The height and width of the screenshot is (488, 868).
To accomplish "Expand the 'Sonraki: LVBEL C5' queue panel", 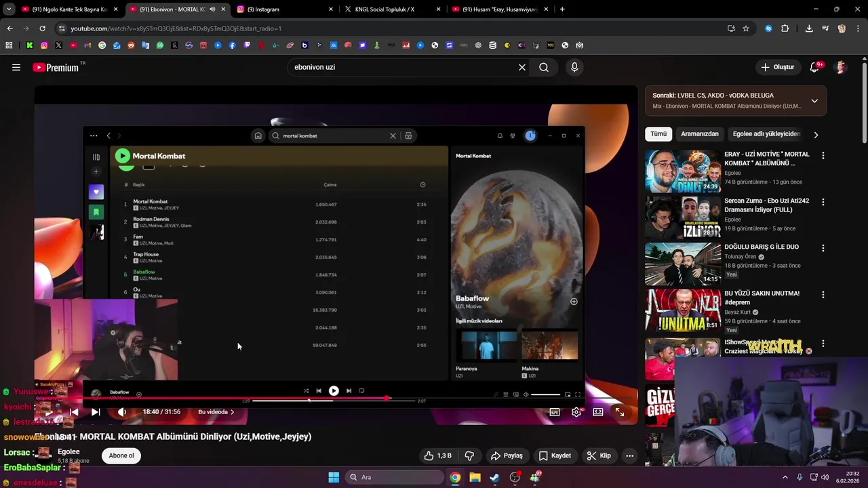I will point(814,101).
